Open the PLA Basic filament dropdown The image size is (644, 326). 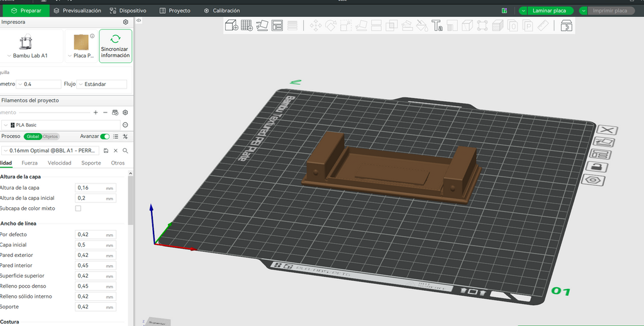tap(61, 125)
